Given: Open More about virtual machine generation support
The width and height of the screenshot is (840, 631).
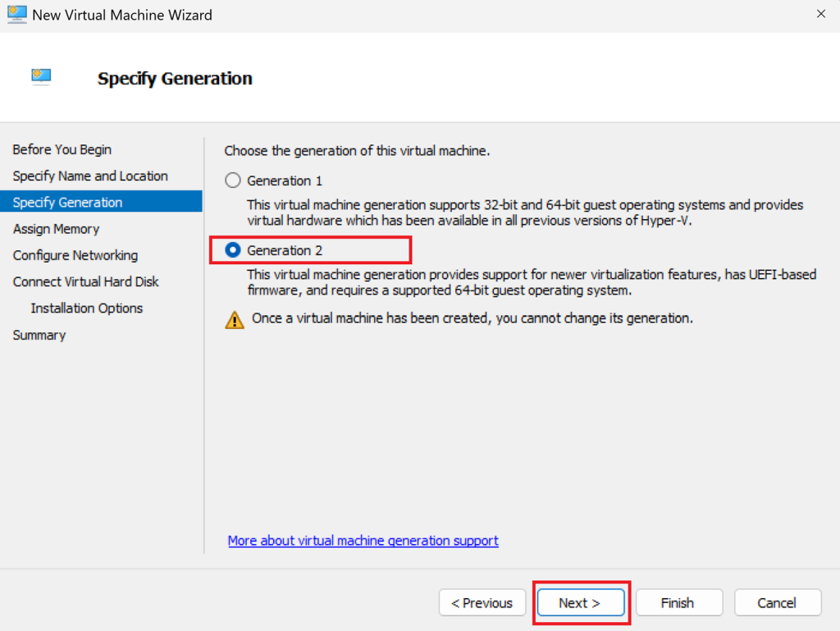Looking at the screenshot, I should [363, 541].
